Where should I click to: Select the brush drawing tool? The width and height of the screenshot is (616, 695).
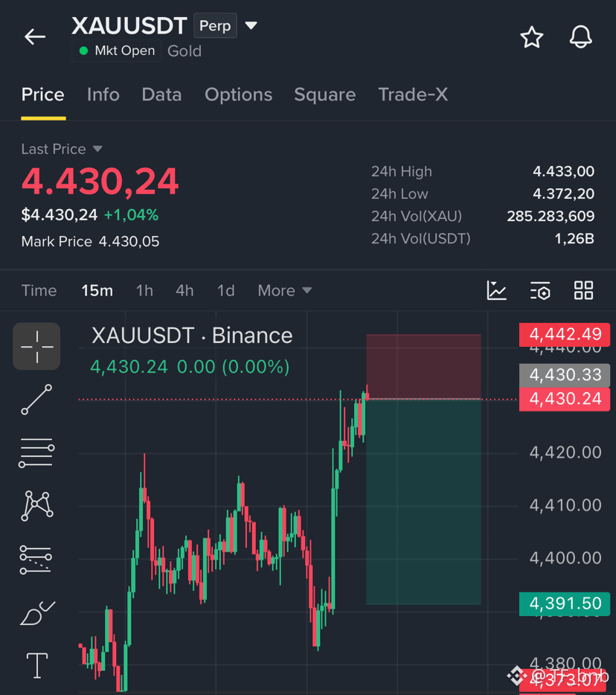tap(37, 613)
